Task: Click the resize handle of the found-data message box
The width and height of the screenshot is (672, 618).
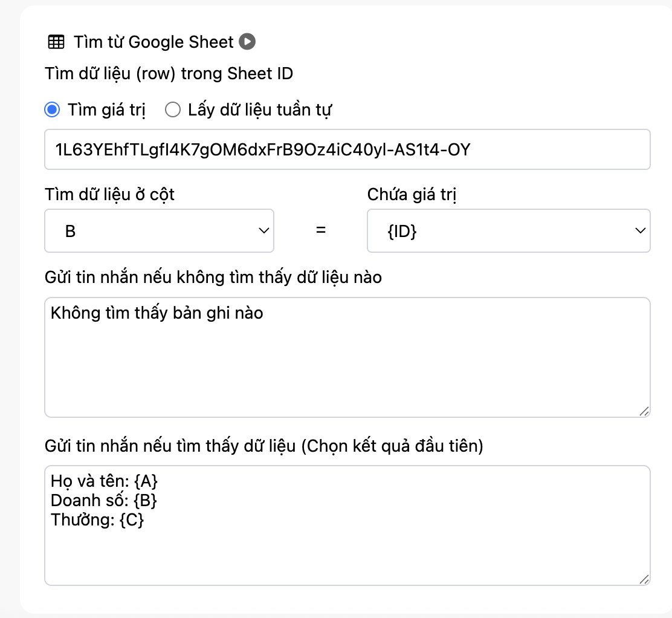Action: [x=644, y=579]
